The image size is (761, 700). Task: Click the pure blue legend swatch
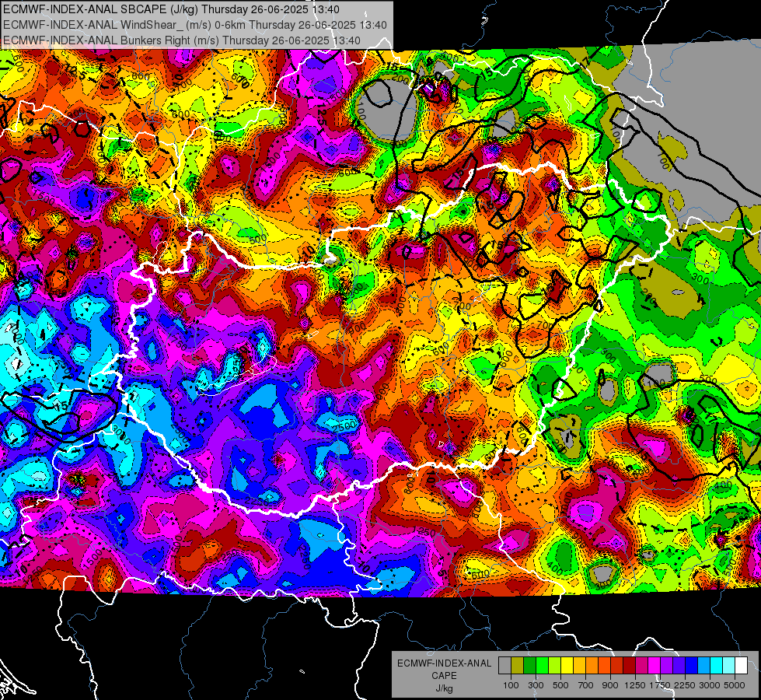coord(692,665)
